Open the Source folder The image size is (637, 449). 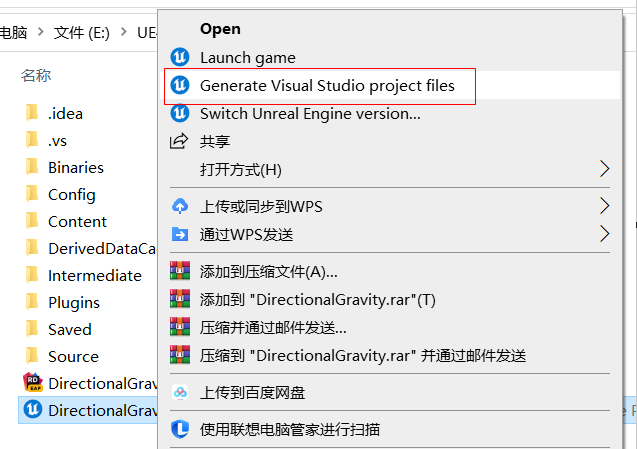point(73,356)
